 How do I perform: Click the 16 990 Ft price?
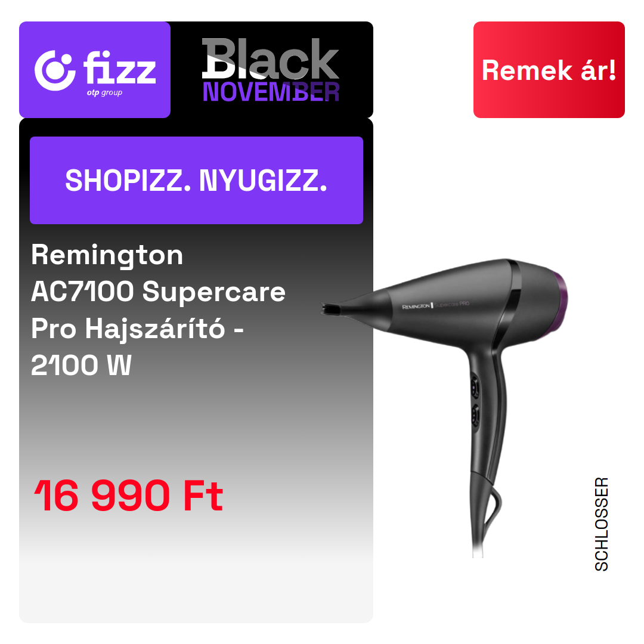pos(128,496)
